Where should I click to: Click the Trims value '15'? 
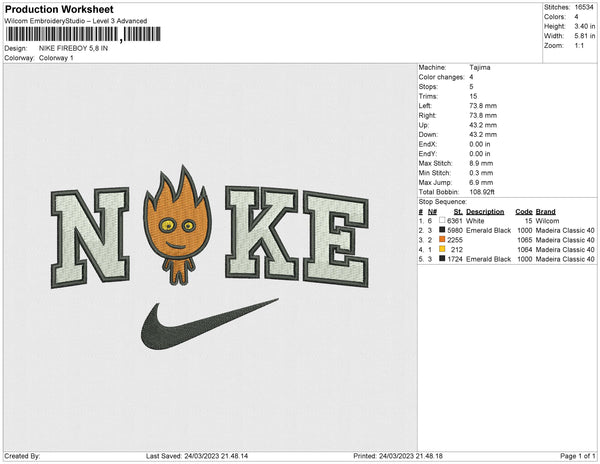[473, 96]
